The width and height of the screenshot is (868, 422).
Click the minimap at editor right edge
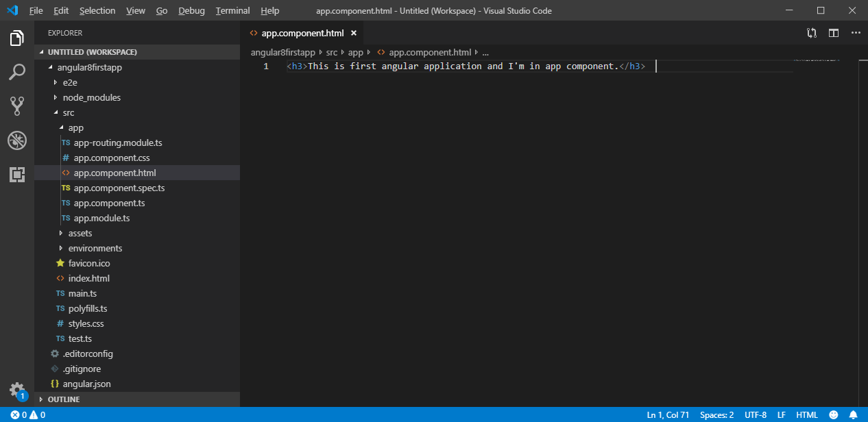pyautogui.click(x=816, y=60)
